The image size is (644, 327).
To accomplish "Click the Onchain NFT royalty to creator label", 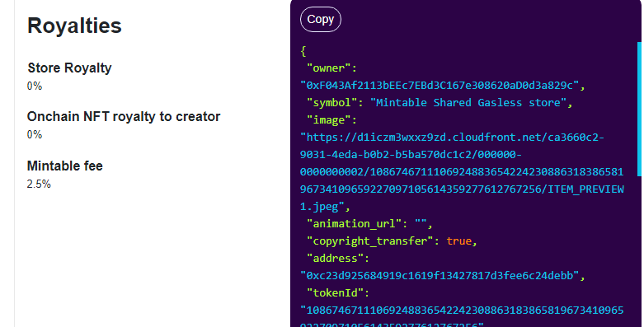I will pyautogui.click(x=124, y=116).
